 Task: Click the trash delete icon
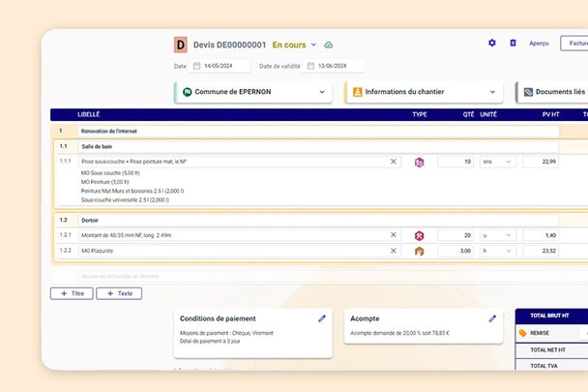click(513, 43)
